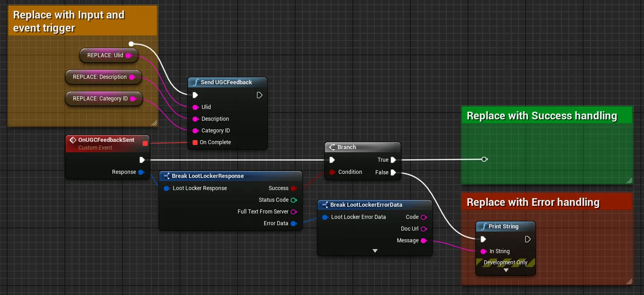Screen dimensions: 644x295
Task: Click the Branch input execution pin
Action: (x=332, y=160)
